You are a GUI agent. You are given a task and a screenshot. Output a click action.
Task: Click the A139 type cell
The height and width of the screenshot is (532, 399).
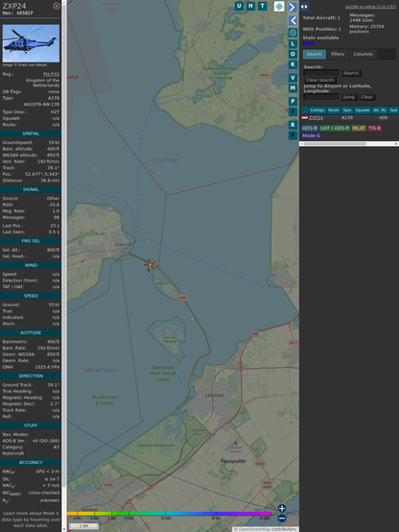coord(347,118)
